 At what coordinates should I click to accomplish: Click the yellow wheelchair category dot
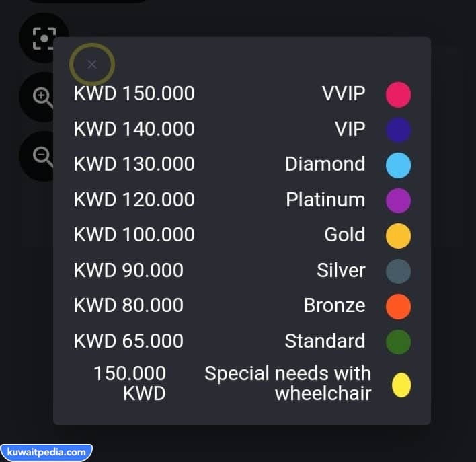click(401, 385)
